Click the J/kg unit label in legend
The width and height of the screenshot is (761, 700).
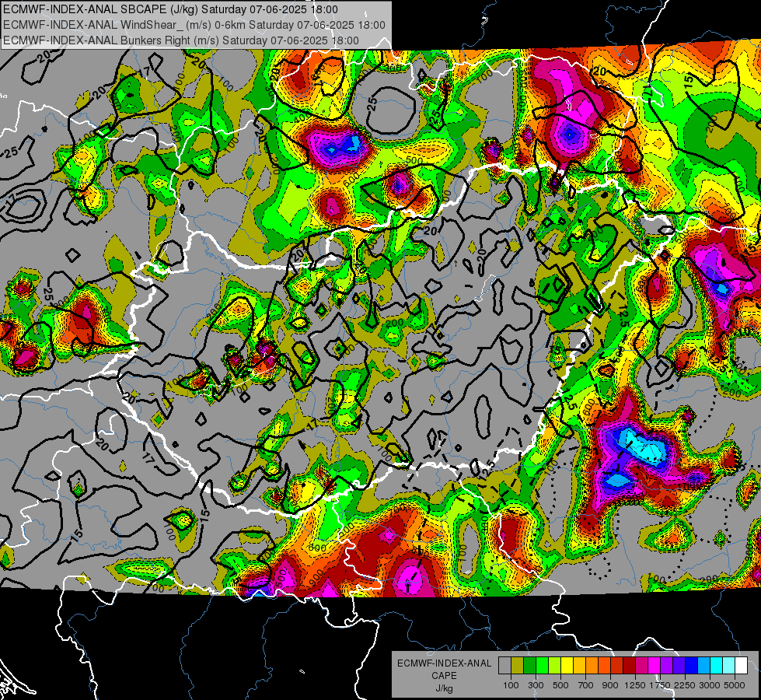point(445,688)
